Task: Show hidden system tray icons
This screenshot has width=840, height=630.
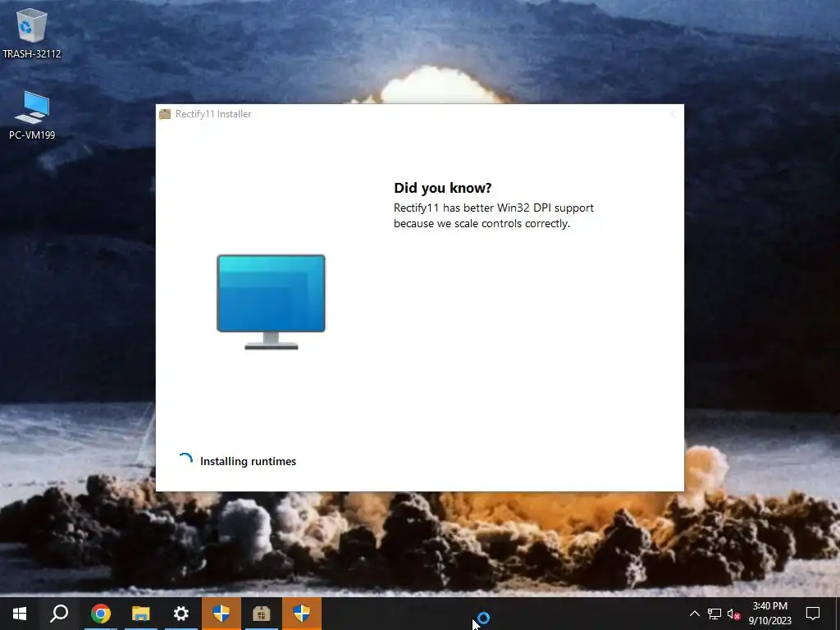Action: click(694, 614)
